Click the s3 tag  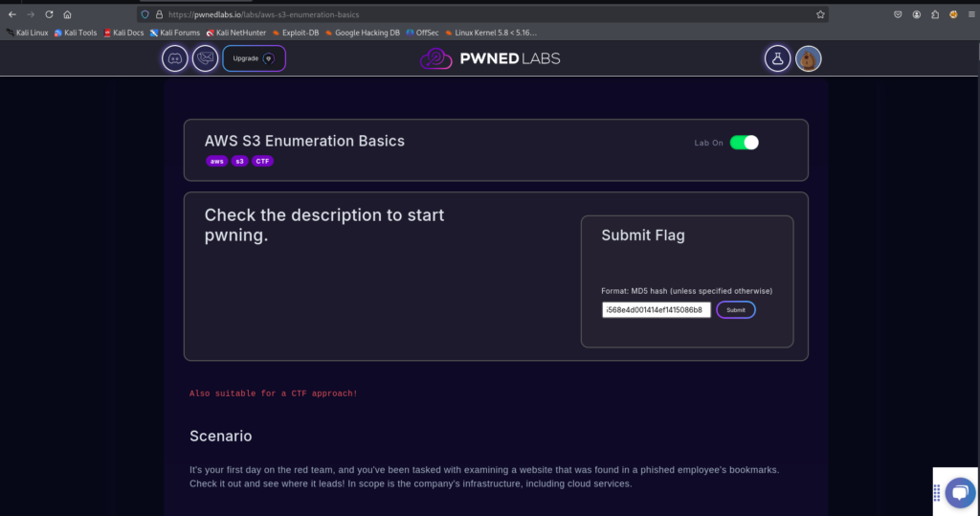coord(239,162)
